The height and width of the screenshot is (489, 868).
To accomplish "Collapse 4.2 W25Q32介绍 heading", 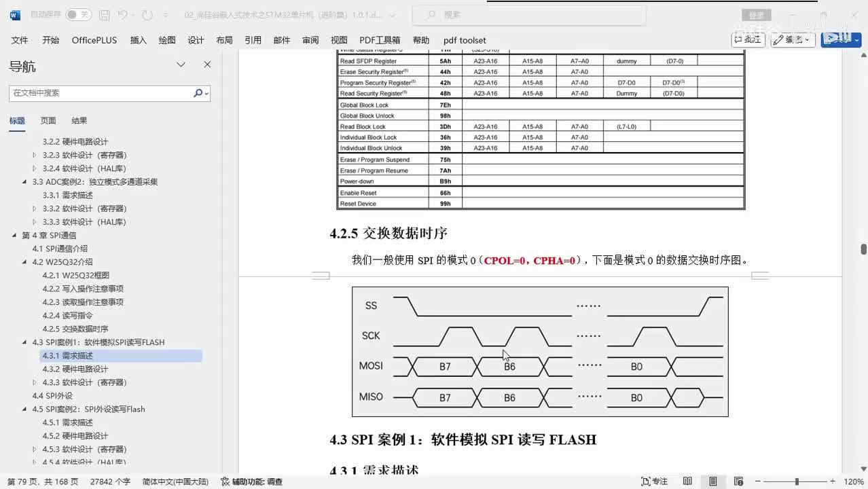I will click(24, 262).
